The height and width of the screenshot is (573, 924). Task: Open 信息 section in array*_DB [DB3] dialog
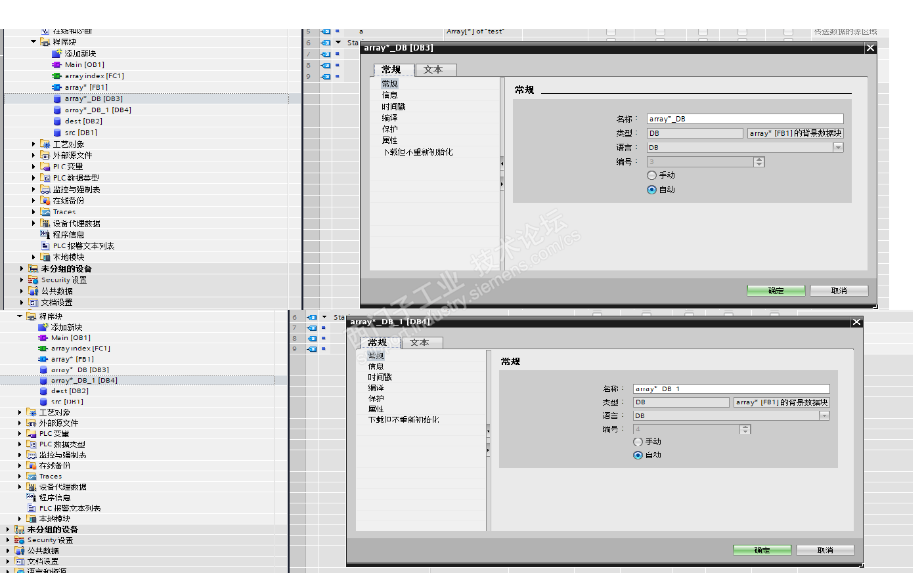coord(390,95)
